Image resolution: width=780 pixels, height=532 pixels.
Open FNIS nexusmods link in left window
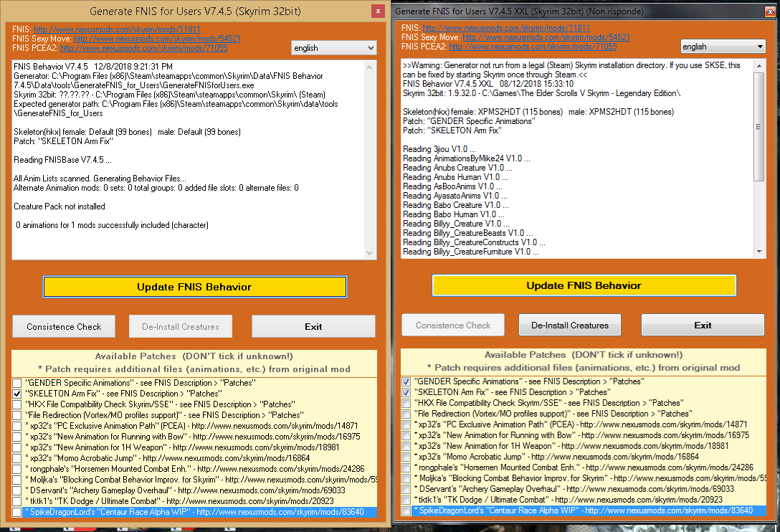tap(117, 29)
